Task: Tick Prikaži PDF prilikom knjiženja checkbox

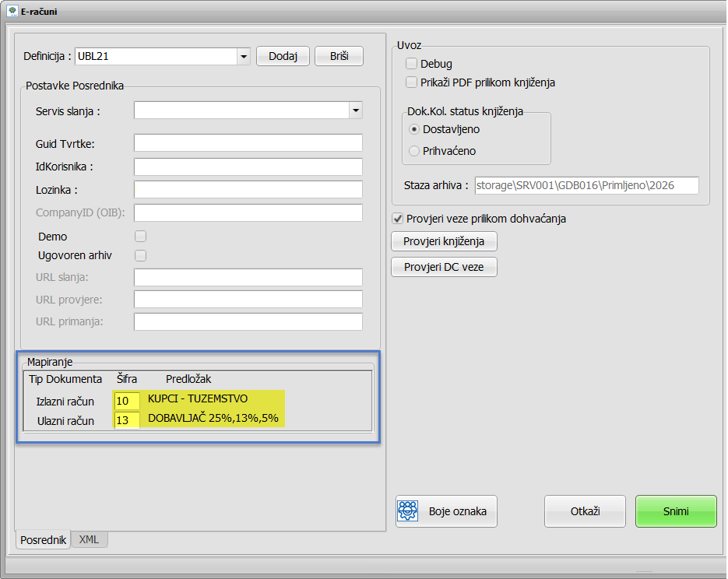Action: [x=412, y=82]
